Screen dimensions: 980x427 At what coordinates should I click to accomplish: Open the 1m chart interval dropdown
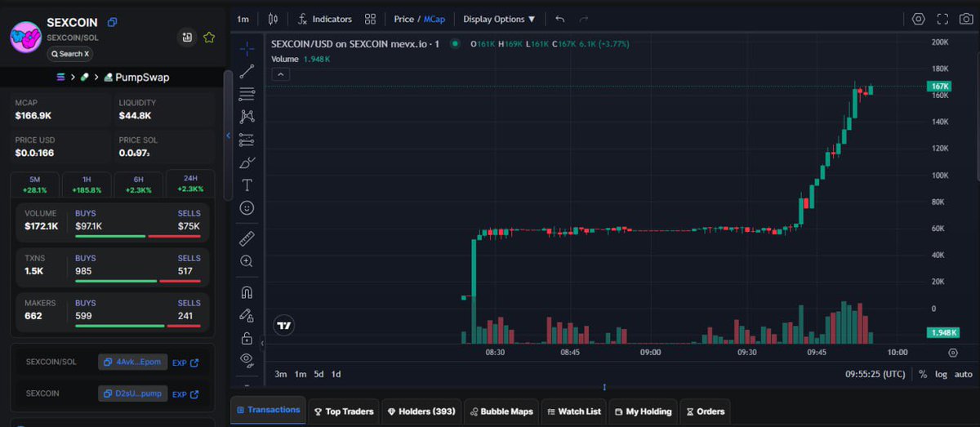click(x=243, y=19)
